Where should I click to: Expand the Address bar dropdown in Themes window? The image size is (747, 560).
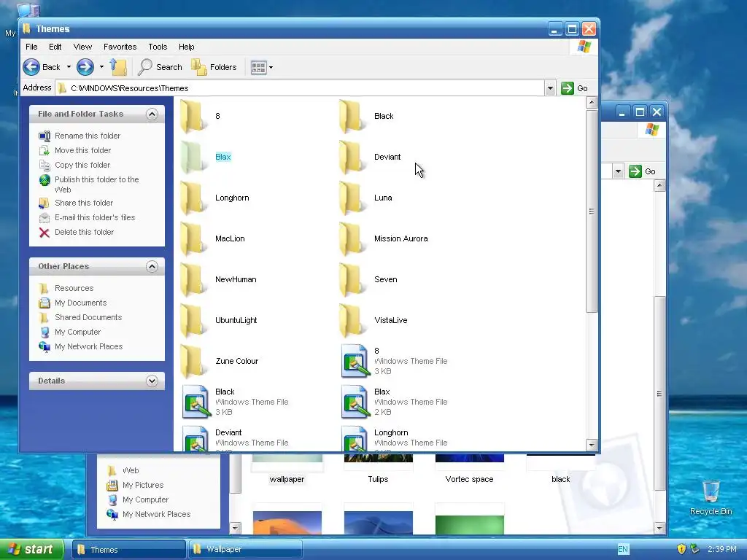[550, 88]
